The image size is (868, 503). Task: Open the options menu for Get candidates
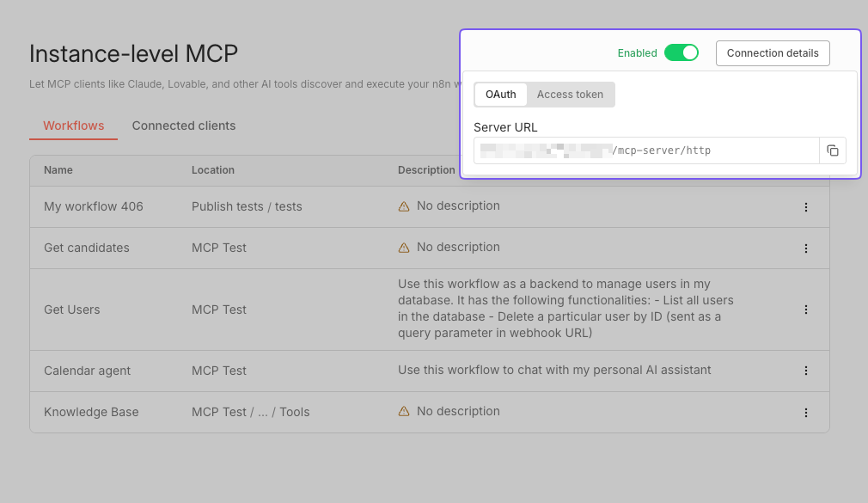tap(805, 248)
